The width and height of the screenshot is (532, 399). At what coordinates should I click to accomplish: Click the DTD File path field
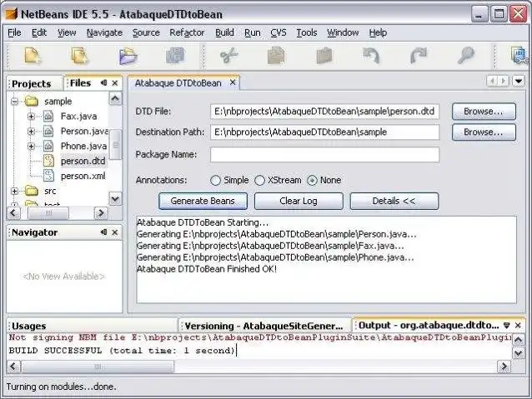tap(324, 112)
